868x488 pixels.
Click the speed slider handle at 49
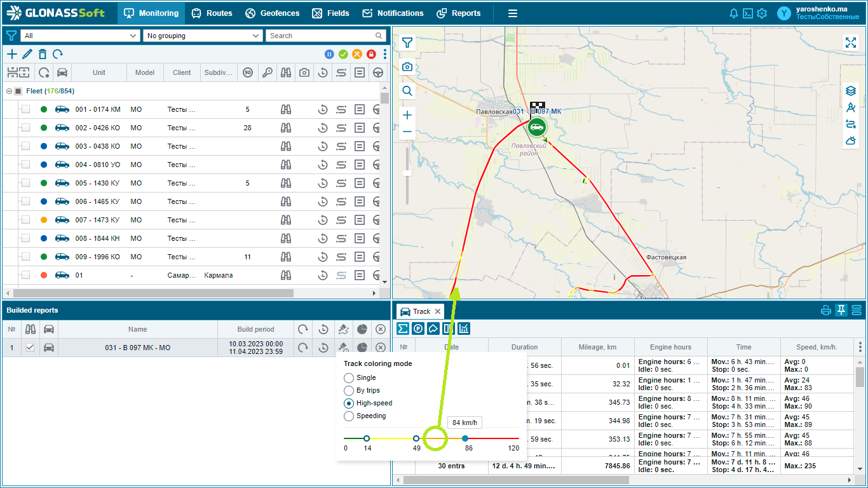tap(416, 438)
